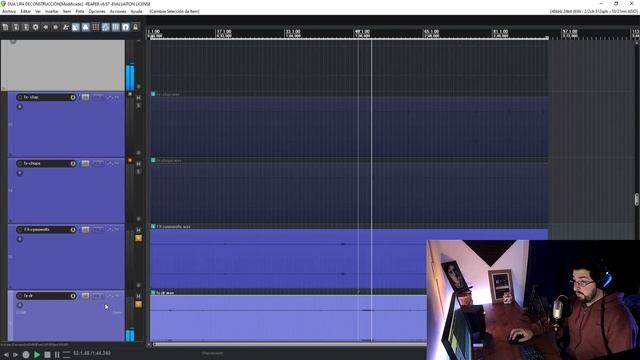Toggle ripple editing toolbar icon
This screenshot has width=640, height=360.
pos(96,27)
